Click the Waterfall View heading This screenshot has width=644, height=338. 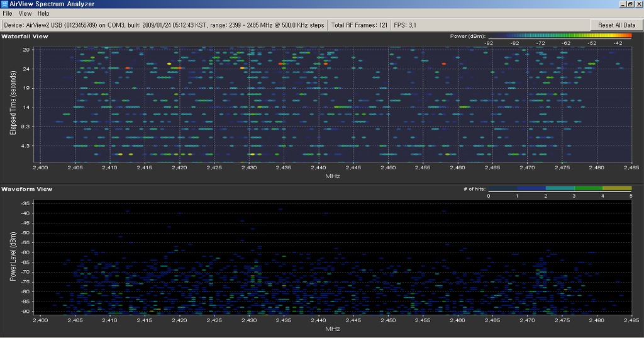tap(25, 37)
